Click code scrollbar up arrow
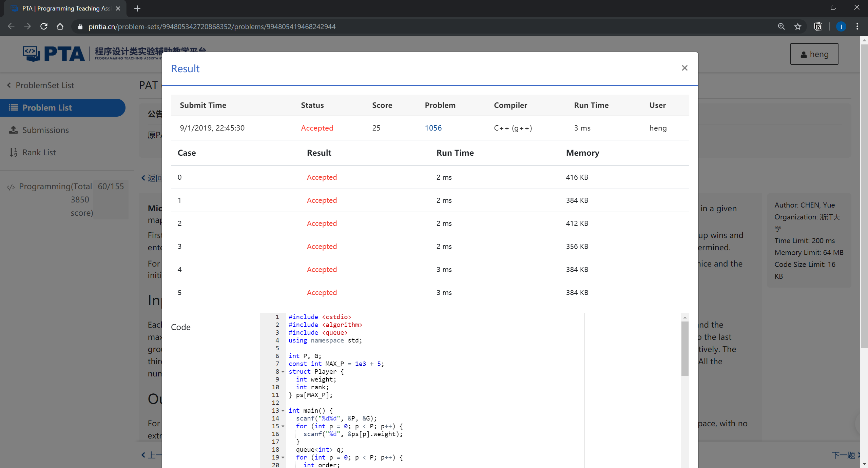This screenshot has width=868, height=468. pyautogui.click(x=685, y=317)
